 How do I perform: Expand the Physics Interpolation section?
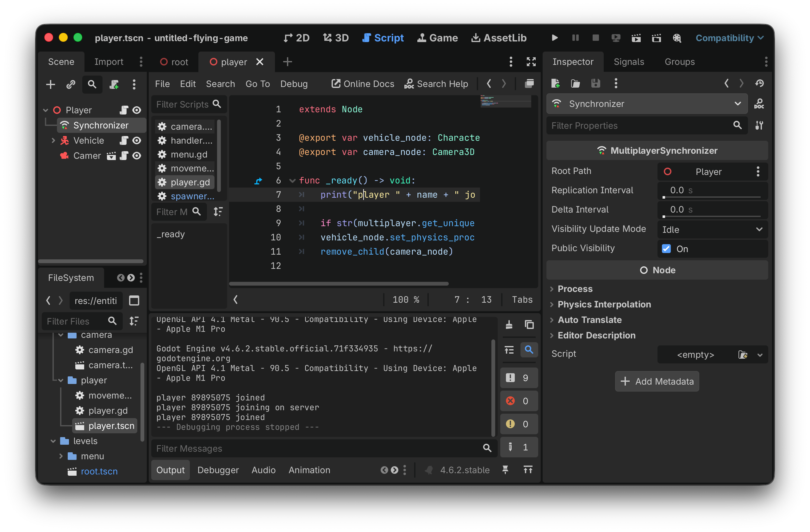[x=601, y=304]
